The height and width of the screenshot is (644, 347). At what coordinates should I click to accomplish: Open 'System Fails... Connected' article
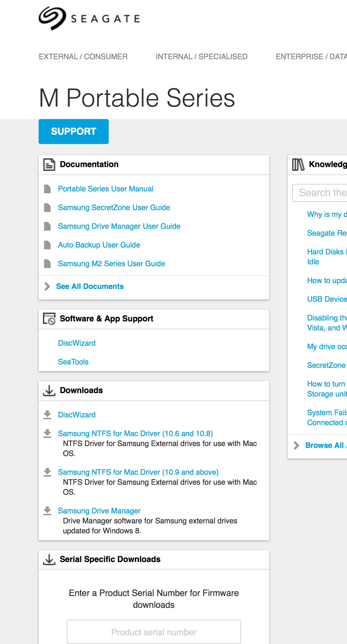(327, 418)
